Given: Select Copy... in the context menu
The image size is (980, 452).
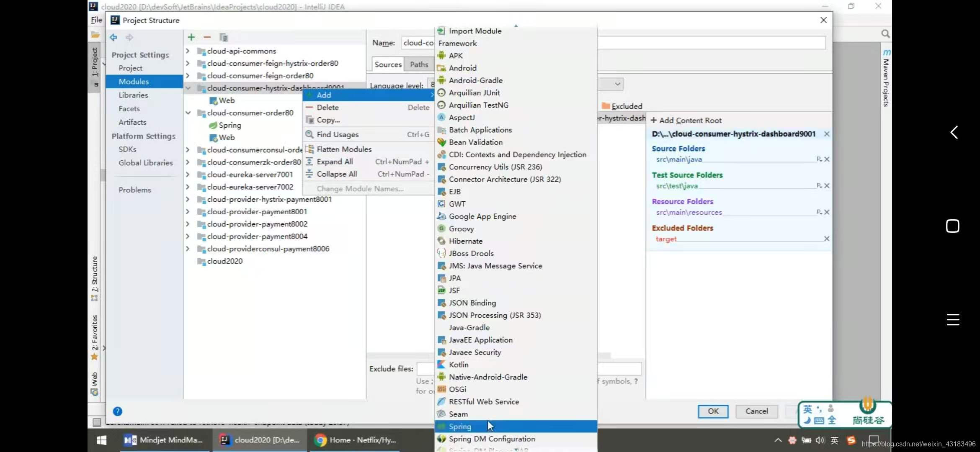Looking at the screenshot, I should pos(369,120).
